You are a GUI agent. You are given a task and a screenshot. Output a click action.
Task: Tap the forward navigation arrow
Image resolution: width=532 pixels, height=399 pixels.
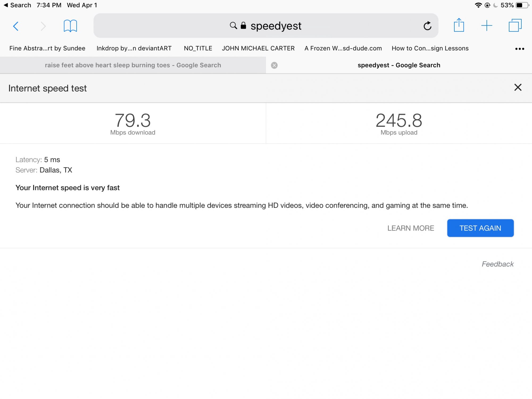point(43,26)
